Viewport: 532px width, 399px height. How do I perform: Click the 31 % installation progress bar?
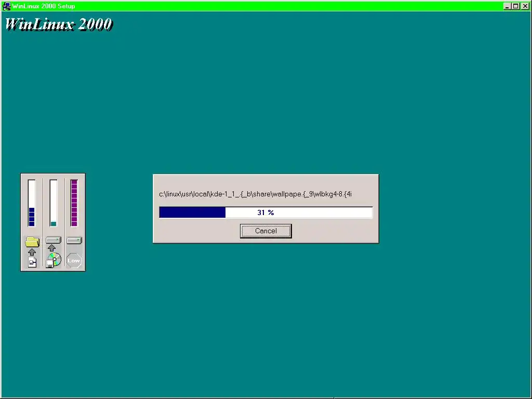(x=265, y=212)
